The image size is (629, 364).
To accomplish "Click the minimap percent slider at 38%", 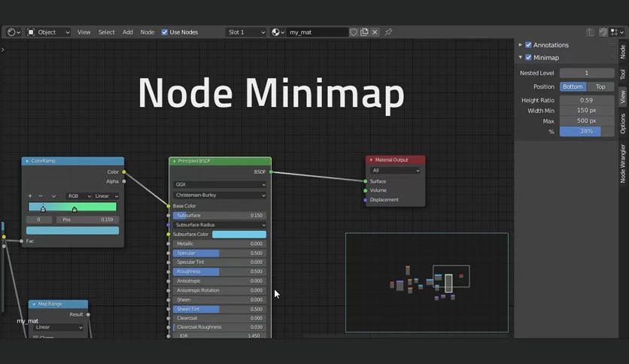I will [x=586, y=132].
